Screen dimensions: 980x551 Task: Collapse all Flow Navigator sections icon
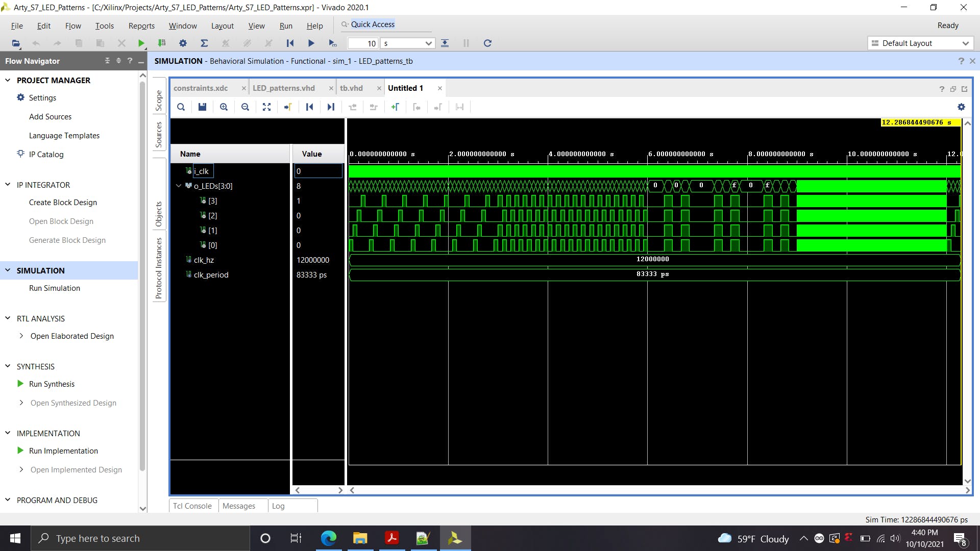(107, 61)
